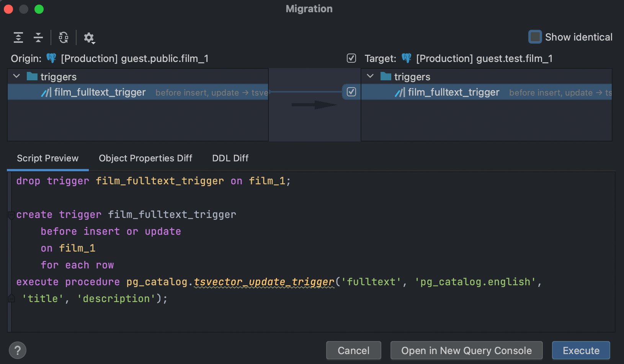Enable the Show identical checkbox
624x364 pixels.
535,37
